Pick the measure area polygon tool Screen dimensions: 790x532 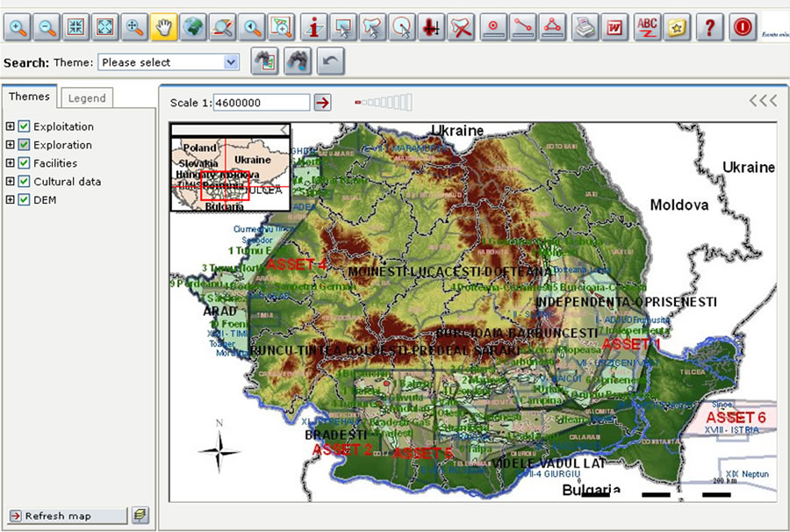pyautogui.click(x=553, y=26)
